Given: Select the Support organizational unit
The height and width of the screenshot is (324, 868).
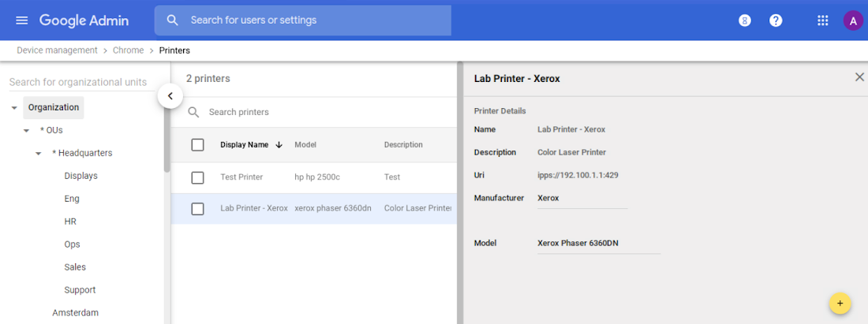Looking at the screenshot, I should pos(80,290).
